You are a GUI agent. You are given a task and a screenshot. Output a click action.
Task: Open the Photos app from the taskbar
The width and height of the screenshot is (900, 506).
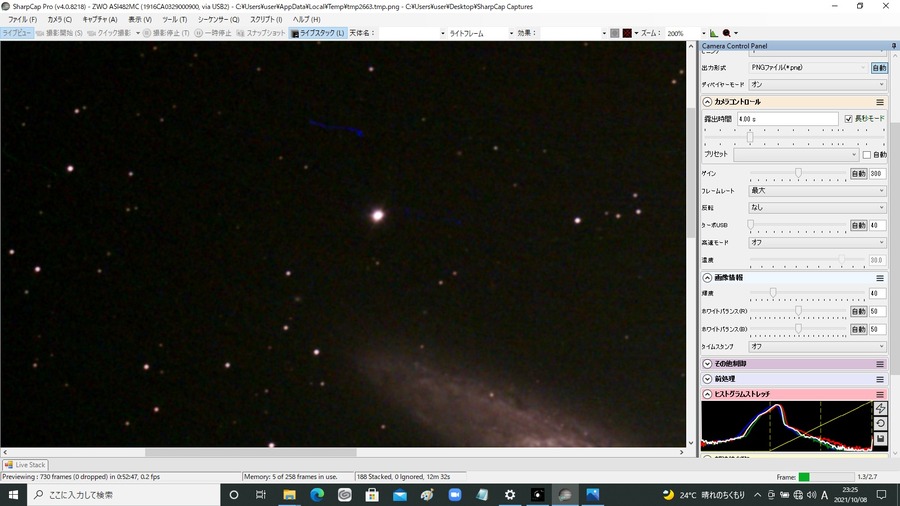click(x=592, y=495)
